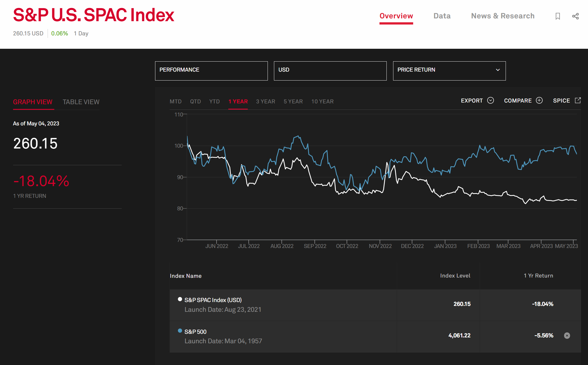The height and width of the screenshot is (365, 588).
Task: Select the 10 Year range
Action: coord(322,101)
